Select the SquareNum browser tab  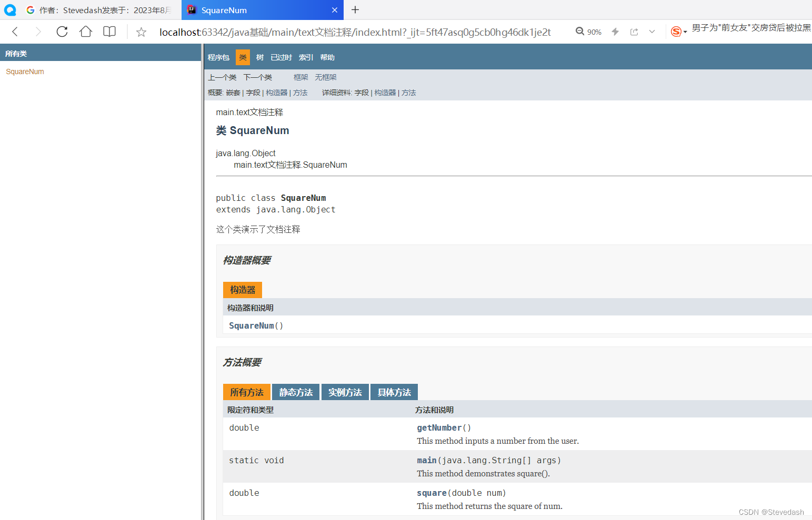pyautogui.click(x=262, y=10)
